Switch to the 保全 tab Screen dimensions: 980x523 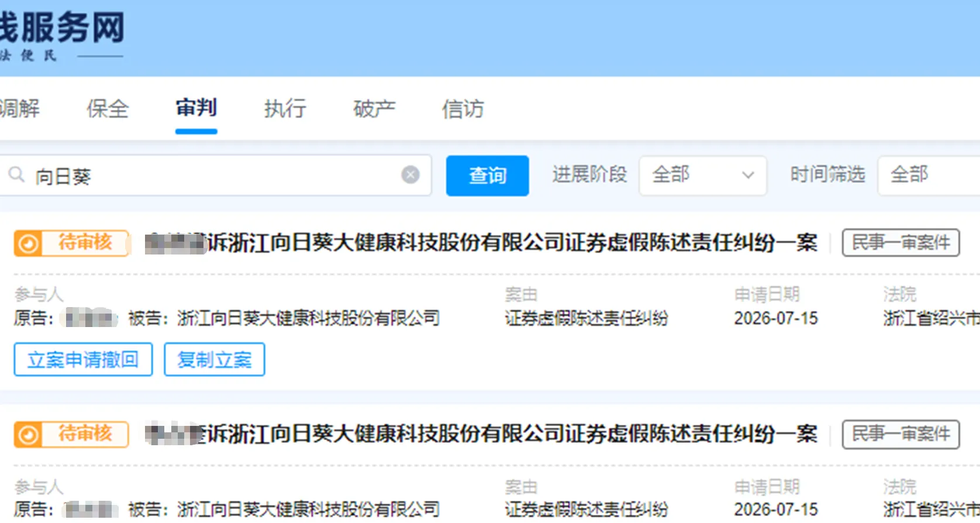[108, 109]
